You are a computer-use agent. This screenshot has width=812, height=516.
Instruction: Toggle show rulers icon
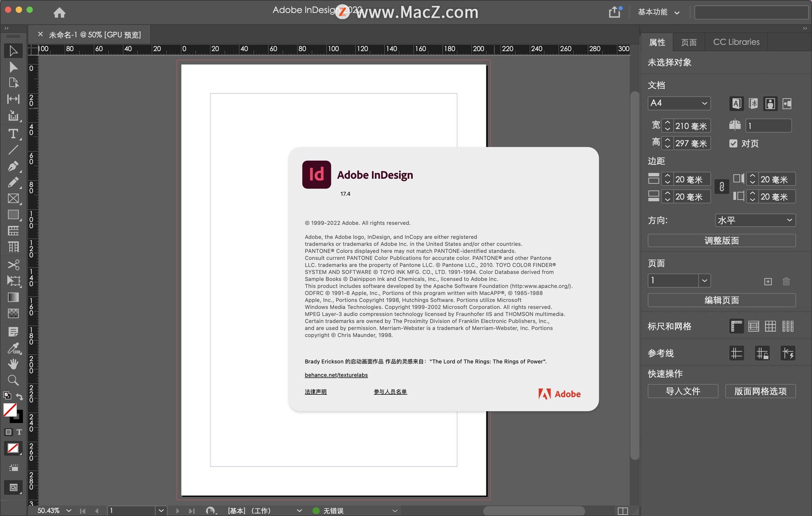736,326
